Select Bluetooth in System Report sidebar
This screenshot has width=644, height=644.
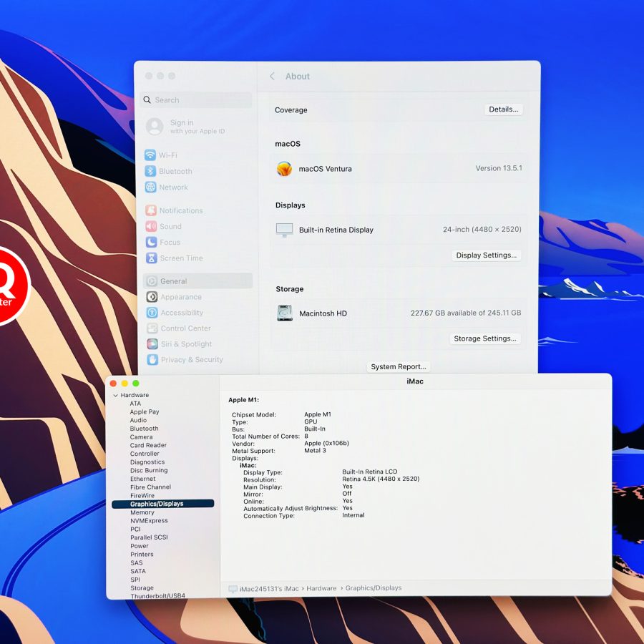pyautogui.click(x=144, y=429)
